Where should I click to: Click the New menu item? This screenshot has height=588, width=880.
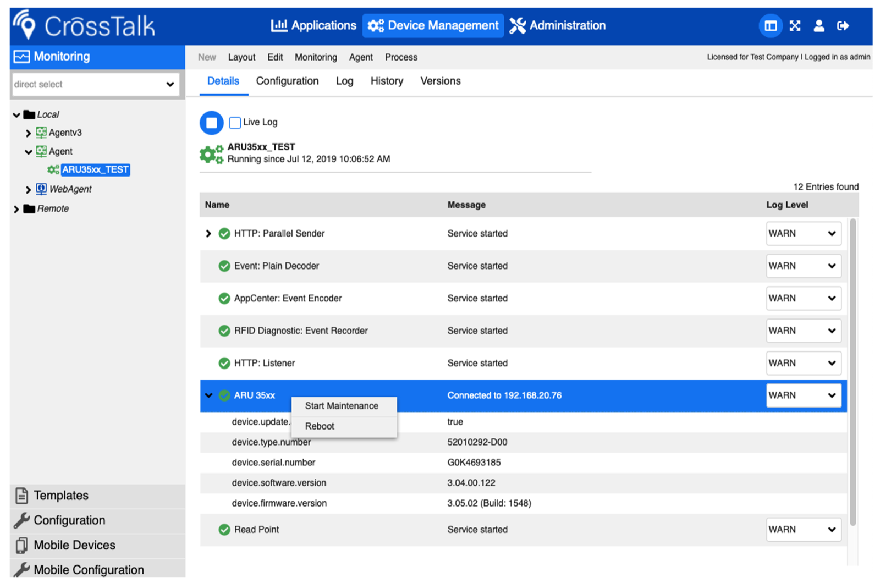click(x=207, y=57)
